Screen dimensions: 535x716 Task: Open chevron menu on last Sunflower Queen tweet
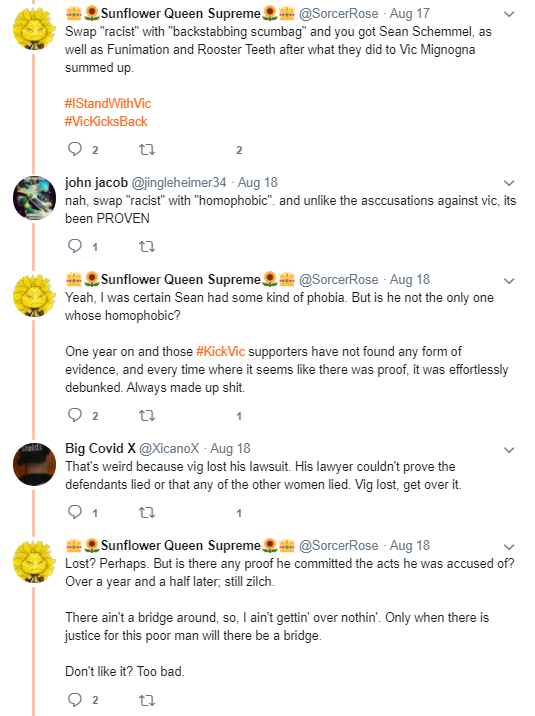coord(509,547)
